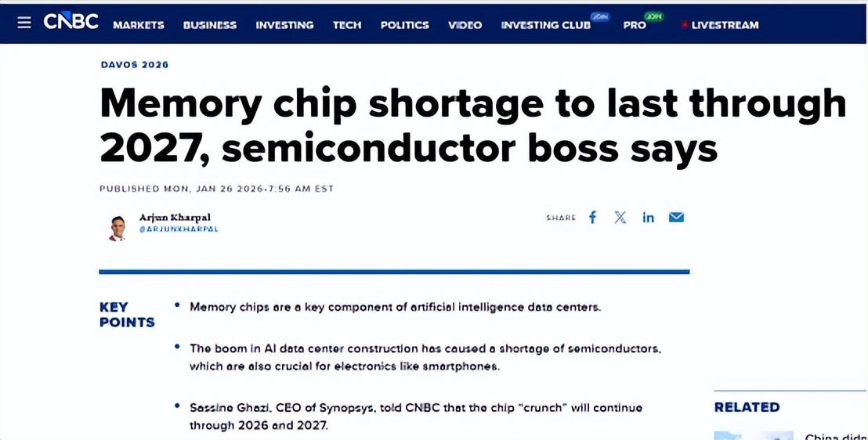Open the Business menu
Screen dimensions: 868x440
tap(210, 25)
